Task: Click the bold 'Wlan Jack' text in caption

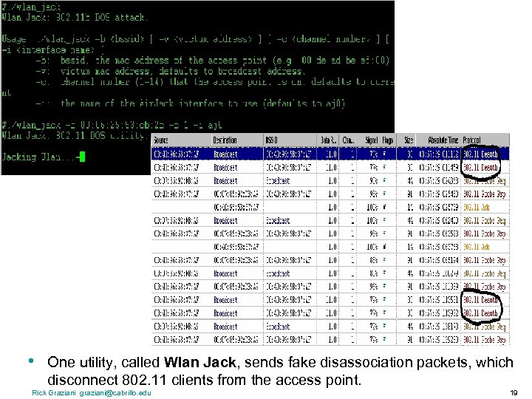Action: (199, 362)
